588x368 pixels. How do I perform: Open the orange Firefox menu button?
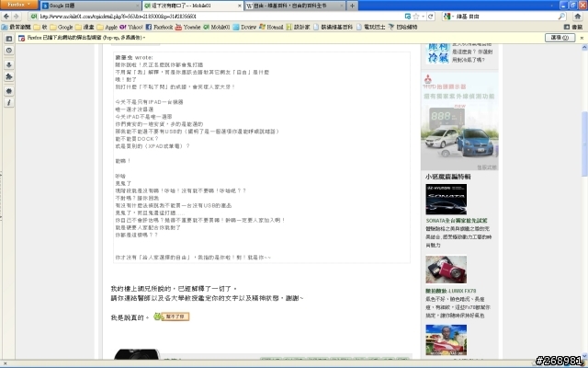[x=18, y=5]
